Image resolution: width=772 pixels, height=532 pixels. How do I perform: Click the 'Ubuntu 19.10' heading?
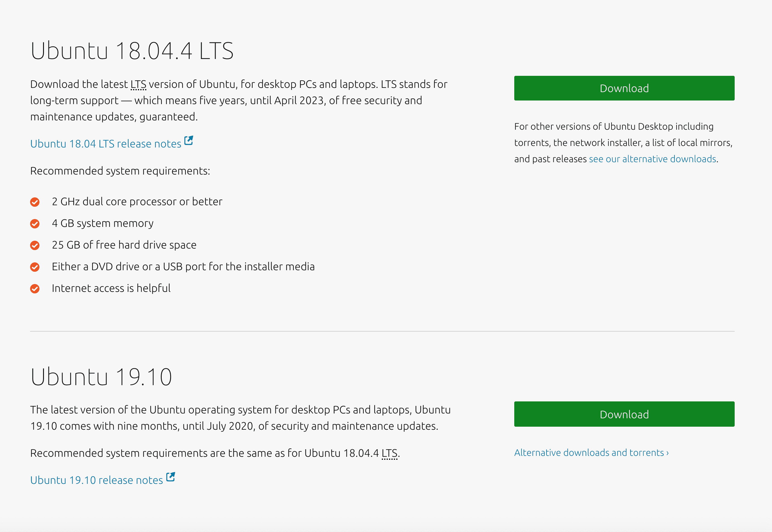(101, 377)
